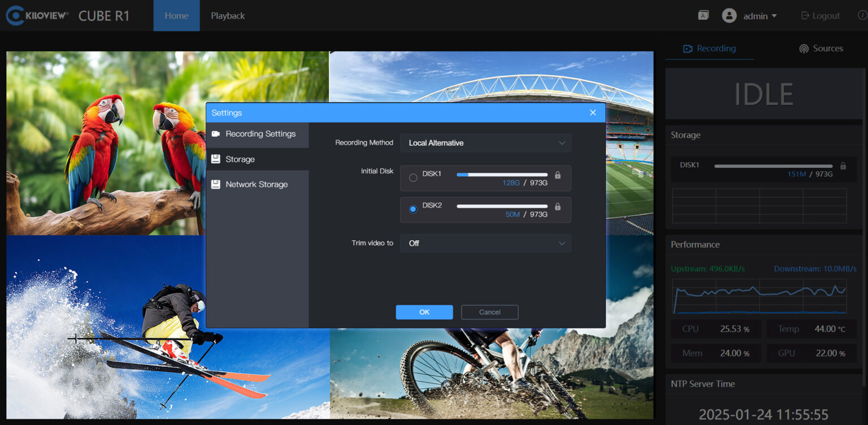Close the Settings dialog with X
This screenshot has width=868, height=425.
593,112
